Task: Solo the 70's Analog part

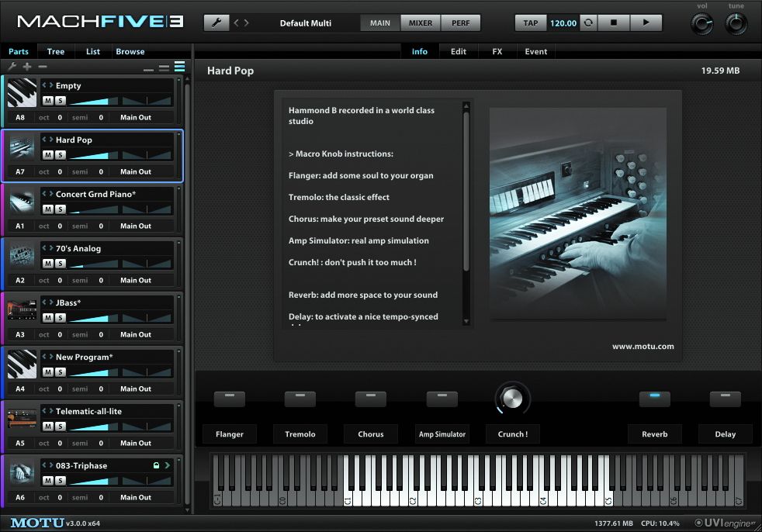Action: coord(61,264)
